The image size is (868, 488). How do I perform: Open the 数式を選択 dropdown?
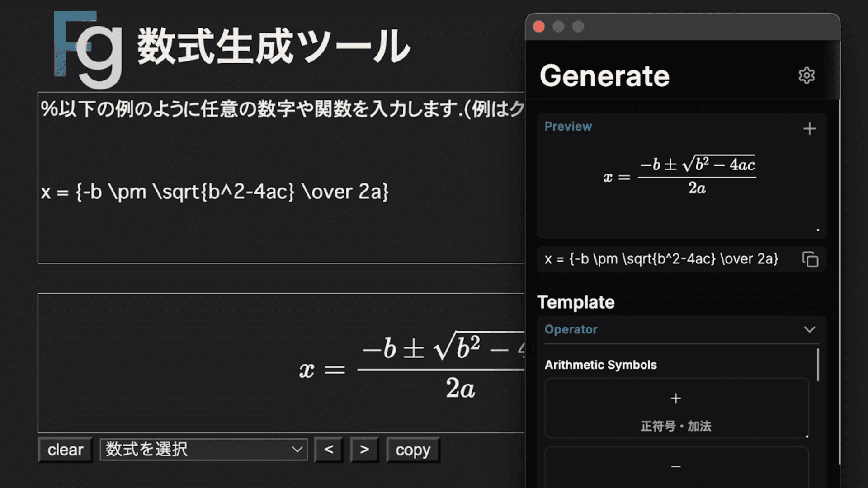(x=203, y=450)
